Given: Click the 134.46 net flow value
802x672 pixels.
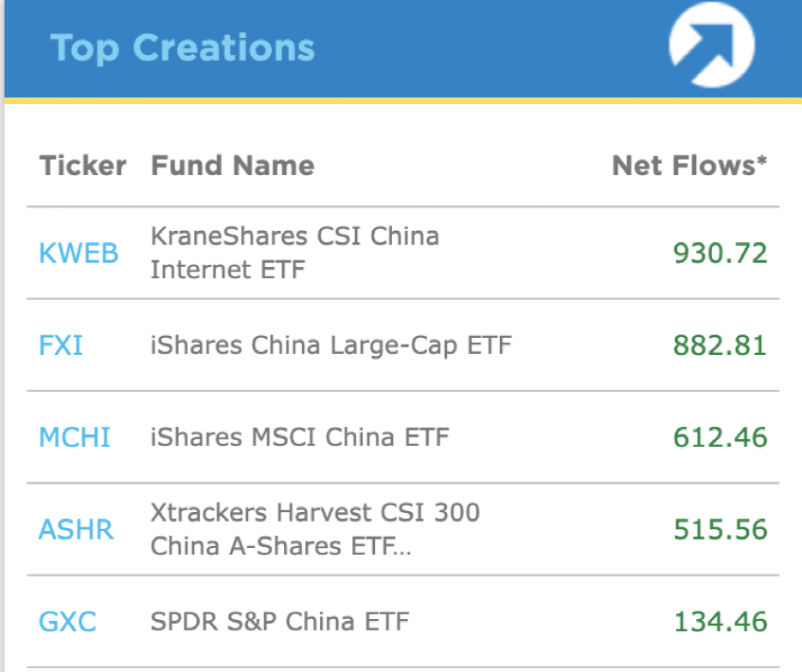Looking at the screenshot, I should [720, 622].
